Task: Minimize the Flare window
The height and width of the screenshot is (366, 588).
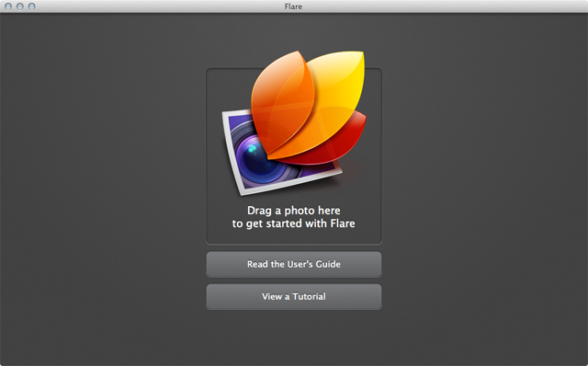Action: pyautogui.click(x=20, y=6)
